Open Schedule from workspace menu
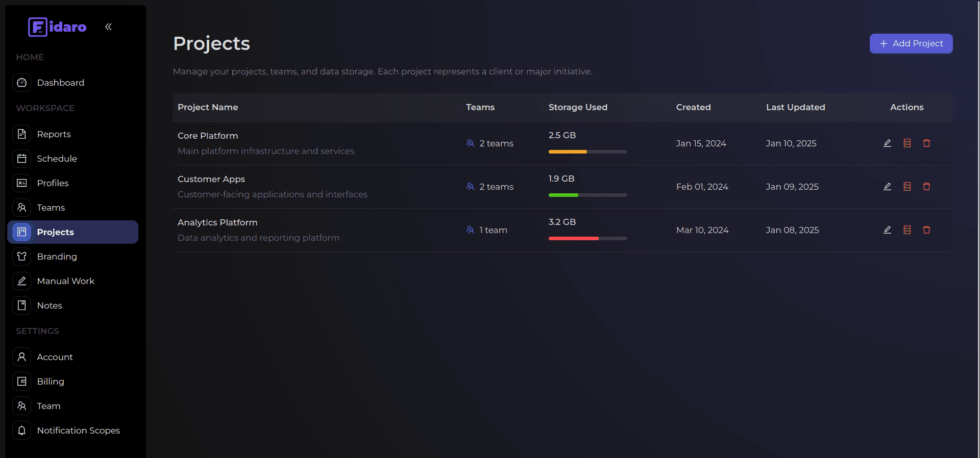980x458 pixels. [x=57, y=159]
